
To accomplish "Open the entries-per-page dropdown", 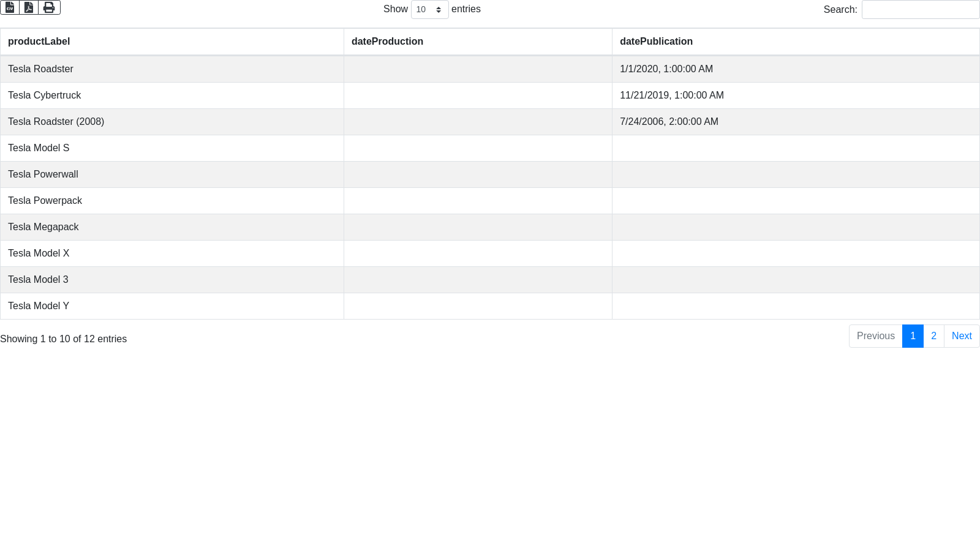I will [x=429, y=10].
